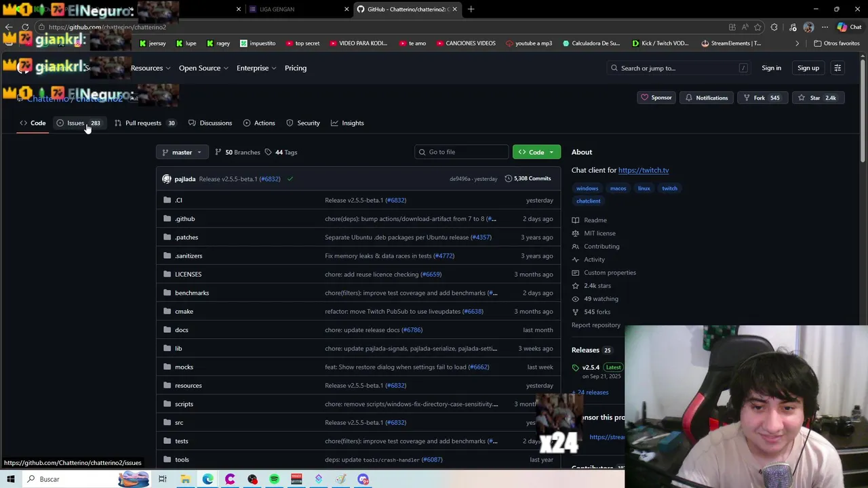Screen dimensions: 868x488
Task: Open the youtube a mp3 bookmark
Action: coord(528,43)
